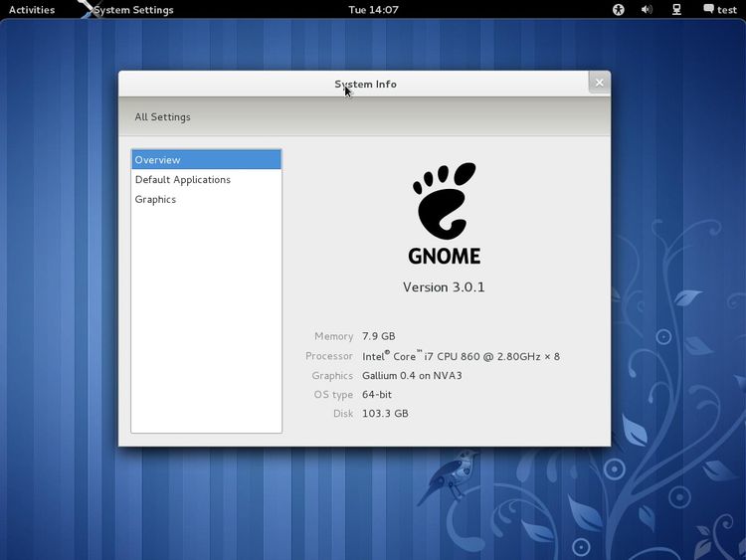Image resolution: width=746 pixels, height=560 pixels.
Task: Click the Gallium 0.4 on NVA3 value
Action: (x=412, y=376)
